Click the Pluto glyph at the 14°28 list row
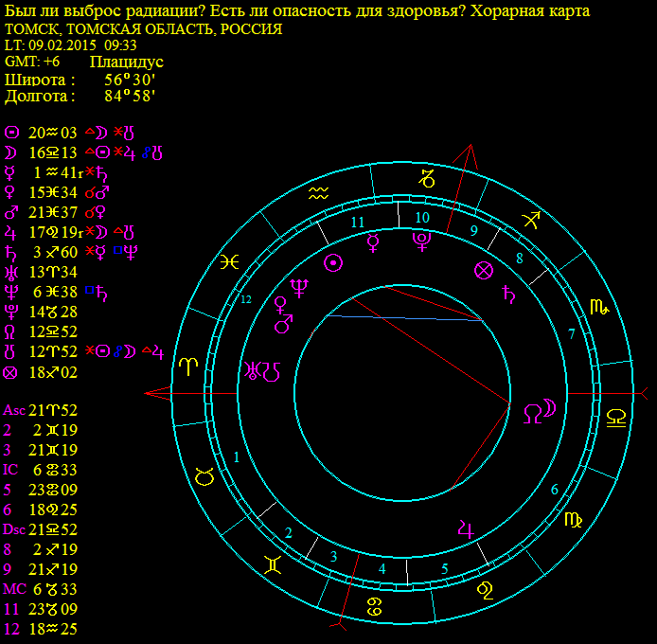The height and width of the screenshot is (644, 657). click(x=10, y=312)
